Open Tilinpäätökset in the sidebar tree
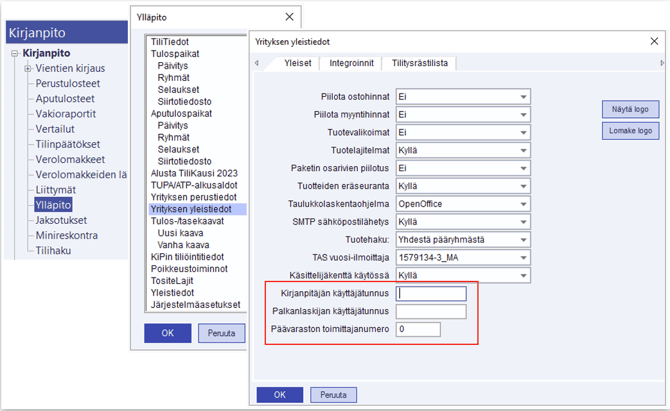This screenshot has height=411, width=670. 68,144
